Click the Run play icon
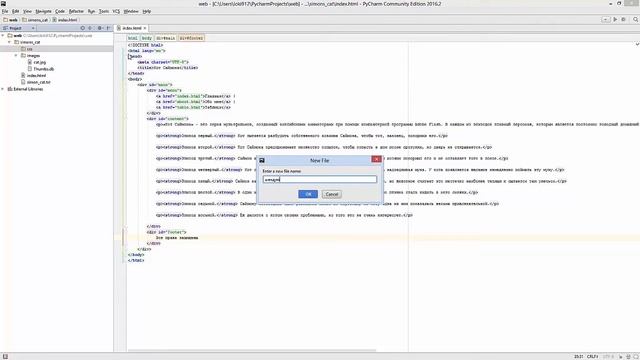This screenshot has height=360, width=640. point(616,20)
